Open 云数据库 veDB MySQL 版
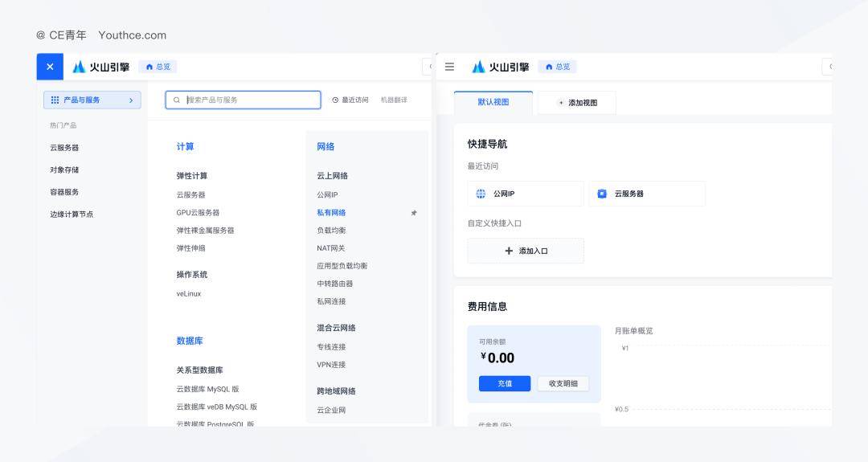Screen dimensions: 868x462 coord(217,407)
